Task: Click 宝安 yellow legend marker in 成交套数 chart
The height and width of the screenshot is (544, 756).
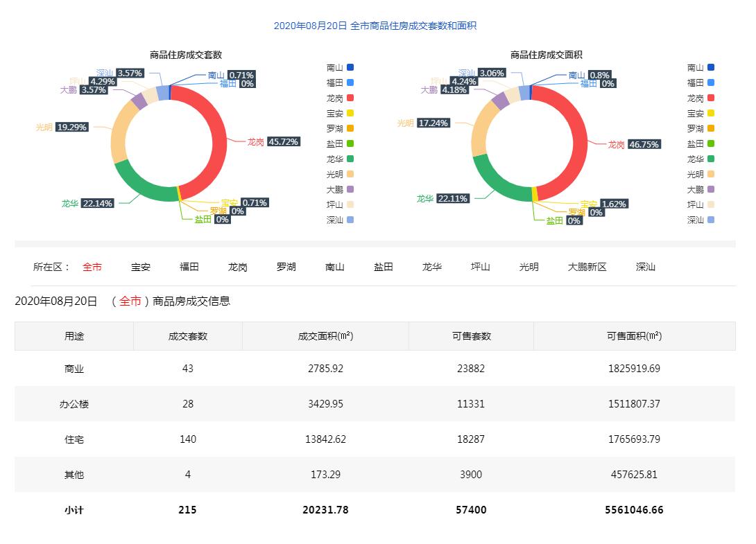Action: point(350,113)
